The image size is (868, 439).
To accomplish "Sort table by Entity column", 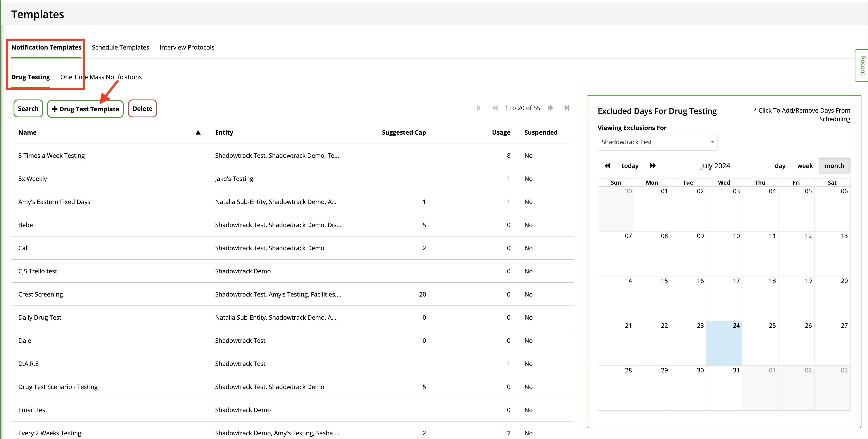I will pyautogui.click(x=224, y=132).
